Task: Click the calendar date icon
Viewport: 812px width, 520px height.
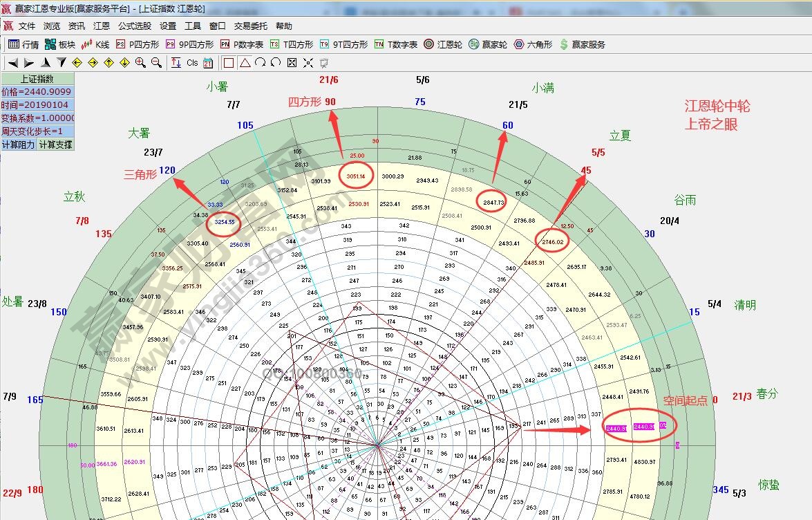Action: point(208,63)
